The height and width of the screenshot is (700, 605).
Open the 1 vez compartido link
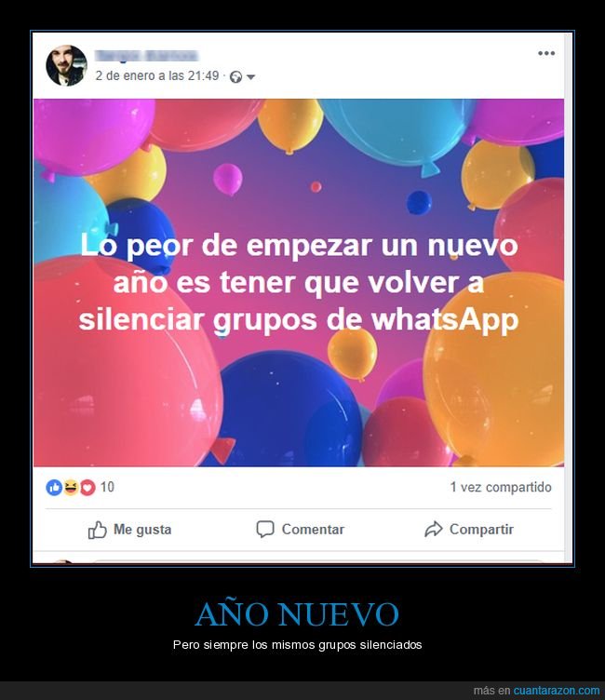[x=501, y=487]
